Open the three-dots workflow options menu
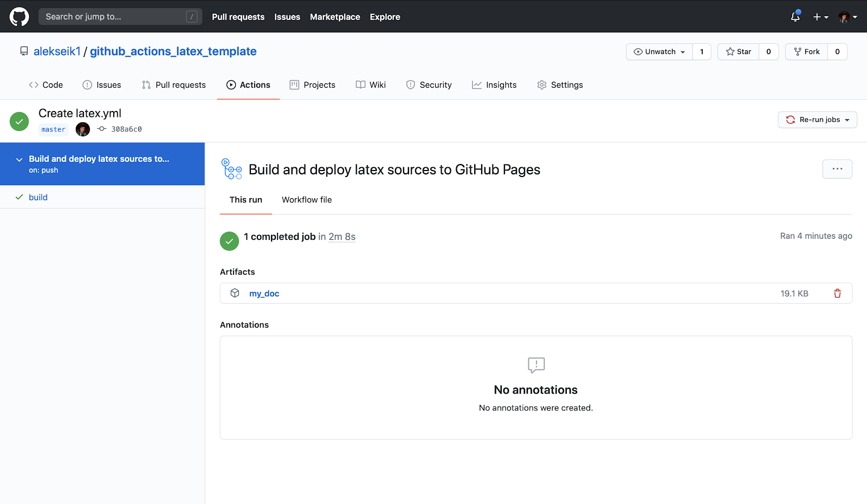 tap(837, 169)
